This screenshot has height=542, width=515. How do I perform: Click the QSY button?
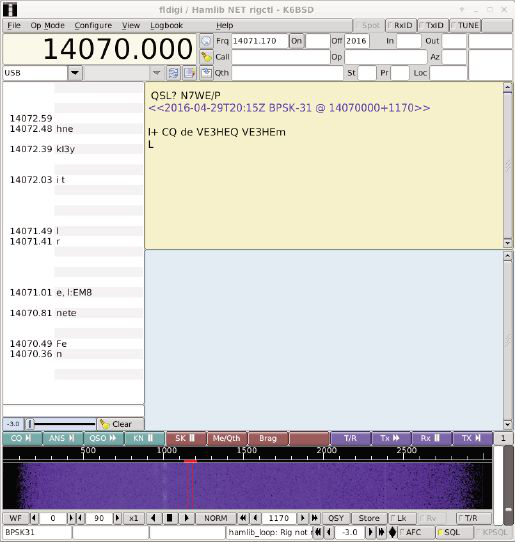336,518
